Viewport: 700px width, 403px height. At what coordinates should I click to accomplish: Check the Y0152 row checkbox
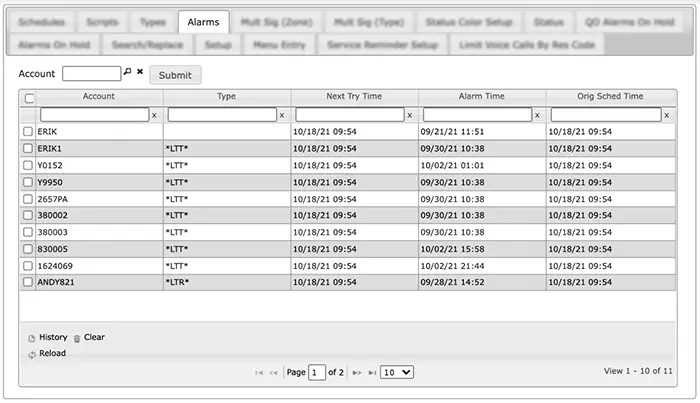click(x=28, y=165)
